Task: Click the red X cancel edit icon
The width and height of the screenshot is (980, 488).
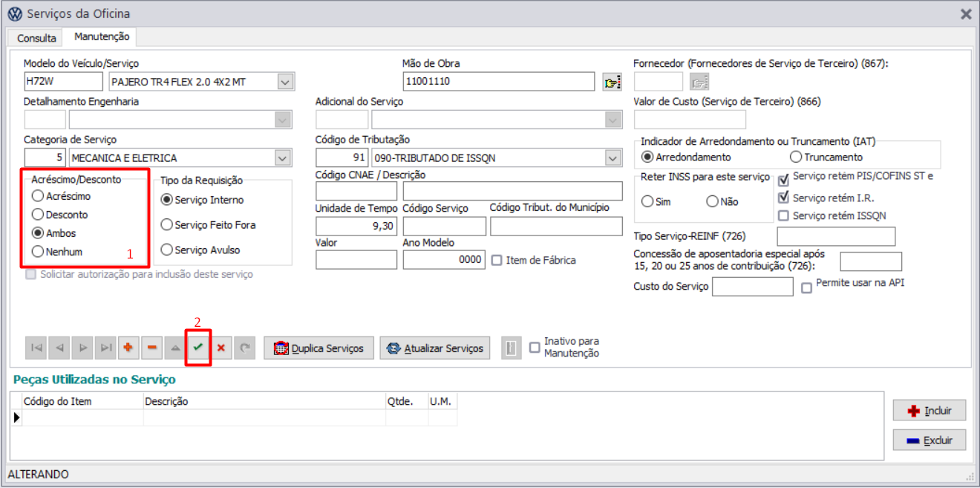Action: [220, 348]
